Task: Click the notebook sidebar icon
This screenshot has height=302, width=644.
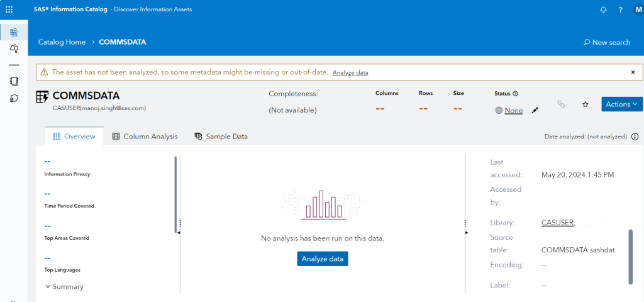Action: tap(14, 81)
